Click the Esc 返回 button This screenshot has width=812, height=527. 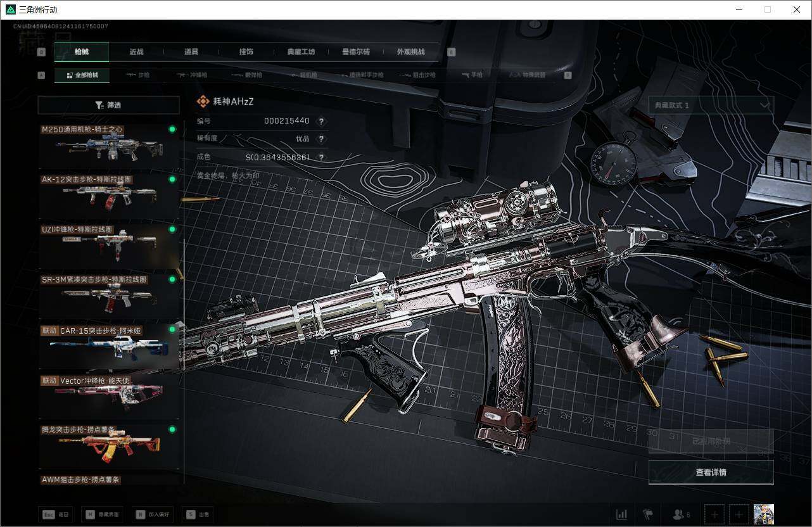coord(56,514)
